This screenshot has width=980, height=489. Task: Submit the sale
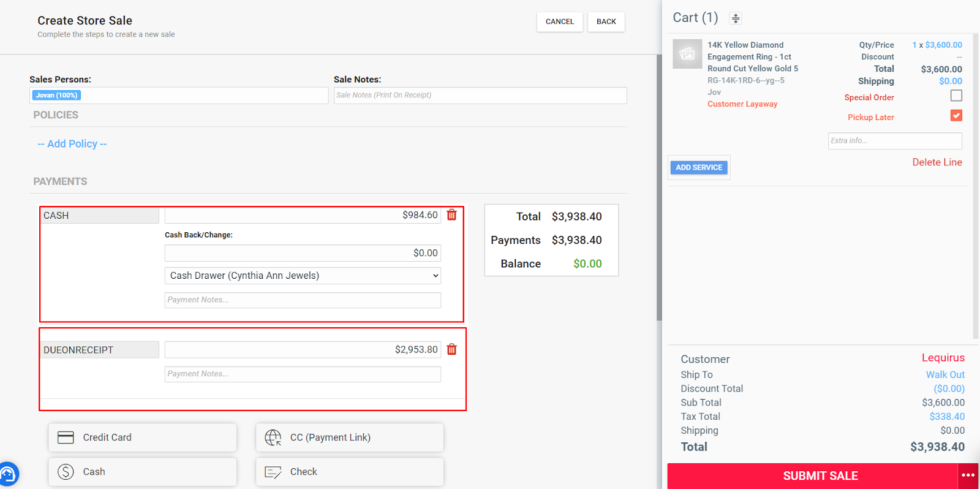pos(813,476)
